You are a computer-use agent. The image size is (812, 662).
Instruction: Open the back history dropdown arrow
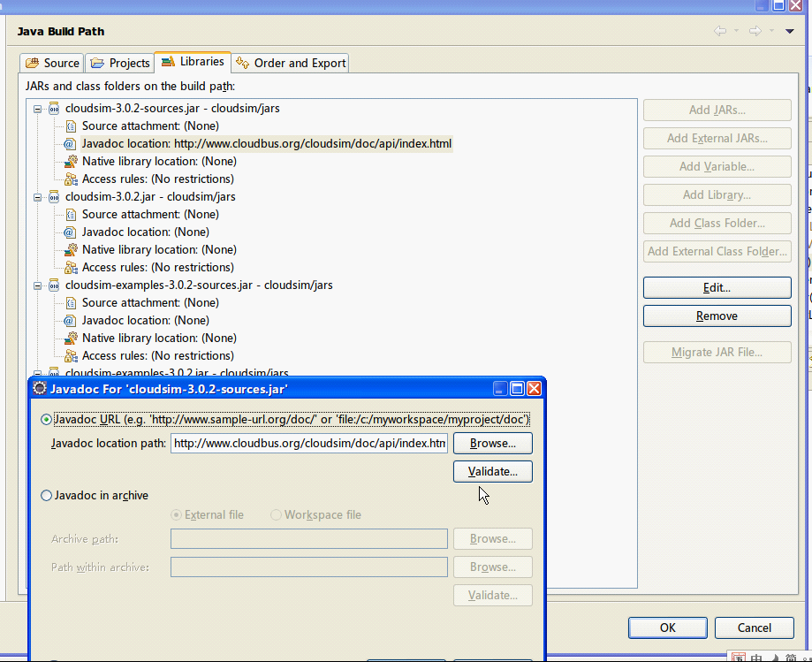[x=736, y=31]
